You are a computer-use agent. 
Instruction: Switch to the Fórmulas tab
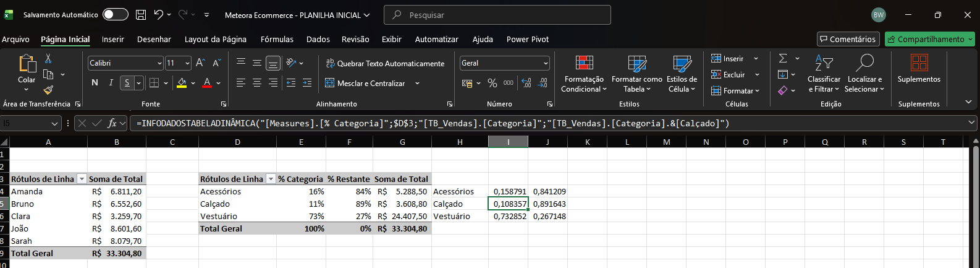coord(277,39)
